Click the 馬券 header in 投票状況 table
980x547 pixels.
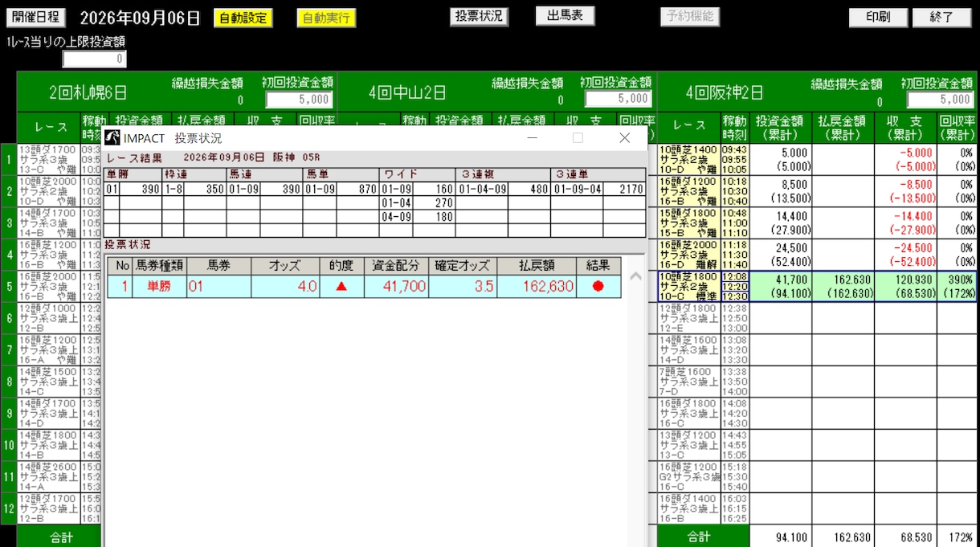pyautogui.click(x=218, y=266)
